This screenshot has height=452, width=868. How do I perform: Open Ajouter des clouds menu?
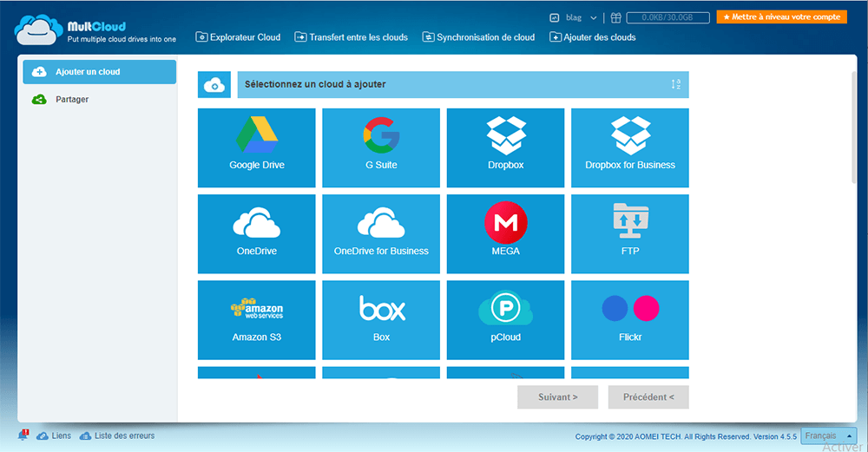(x=592, y=37)
